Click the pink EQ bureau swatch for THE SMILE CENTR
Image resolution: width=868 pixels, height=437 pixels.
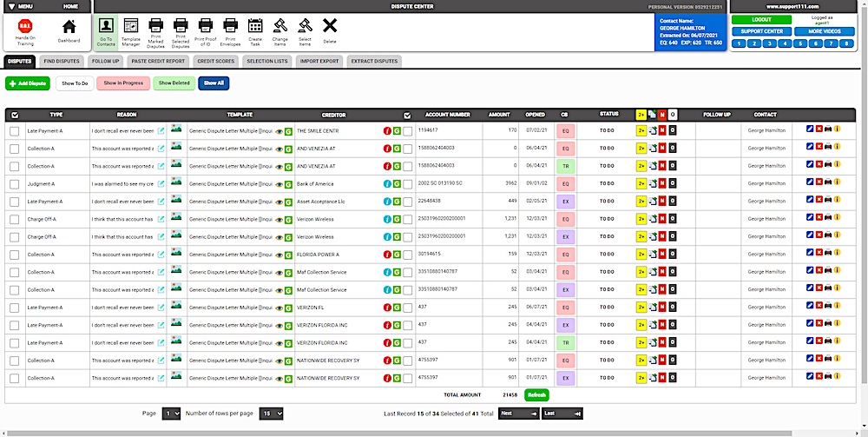(565, 131)
